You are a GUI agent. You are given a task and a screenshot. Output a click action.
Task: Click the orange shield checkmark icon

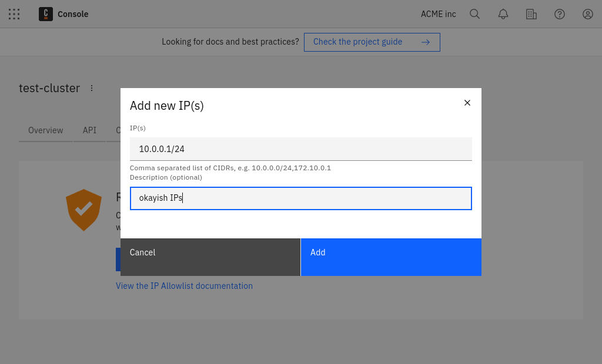coord(84,210)
